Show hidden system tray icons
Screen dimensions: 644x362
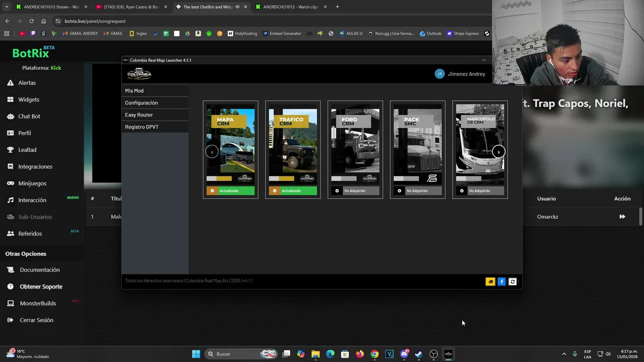click(563, 354)
